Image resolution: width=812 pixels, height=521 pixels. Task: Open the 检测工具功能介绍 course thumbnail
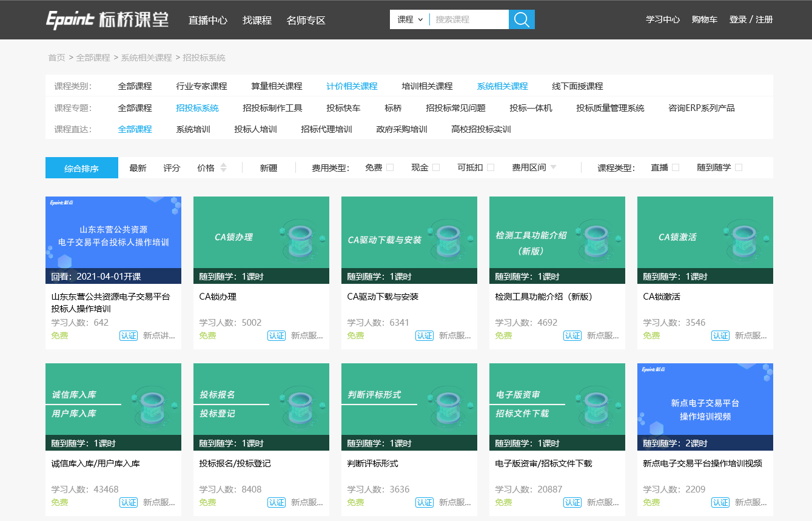pyautogui.click(x=557, y=240)
